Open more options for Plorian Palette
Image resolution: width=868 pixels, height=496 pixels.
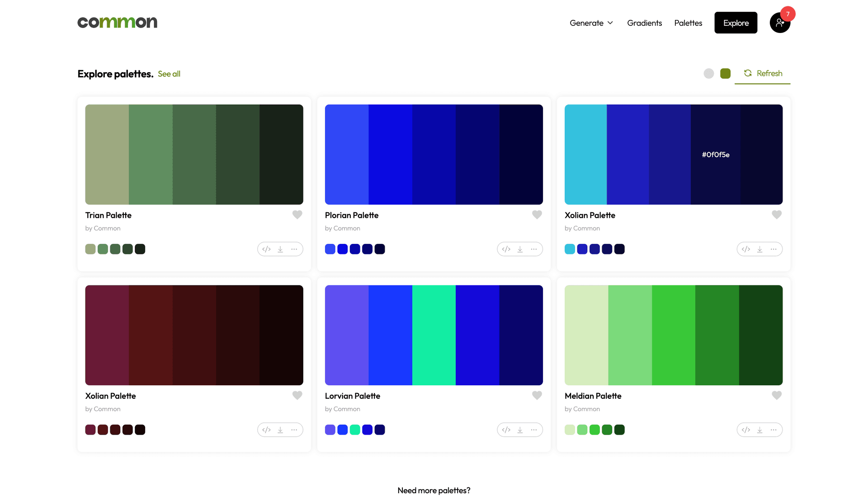point(534,249)
